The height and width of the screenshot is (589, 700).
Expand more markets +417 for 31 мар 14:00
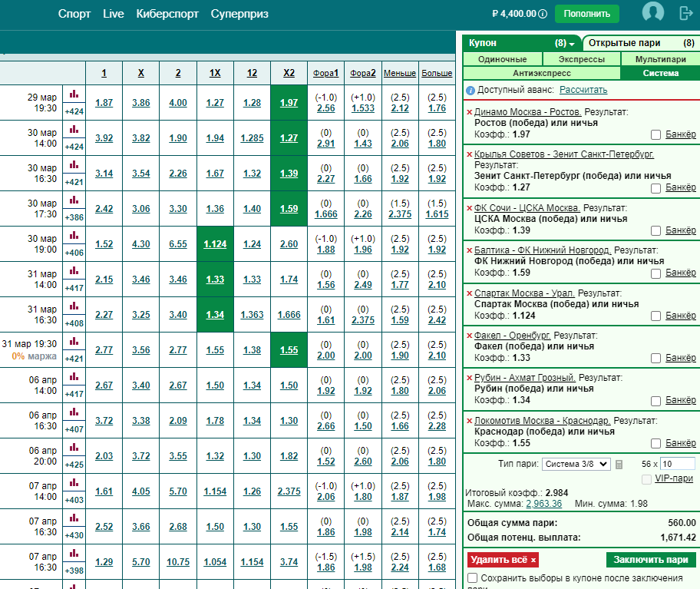[x=74, y=288]
